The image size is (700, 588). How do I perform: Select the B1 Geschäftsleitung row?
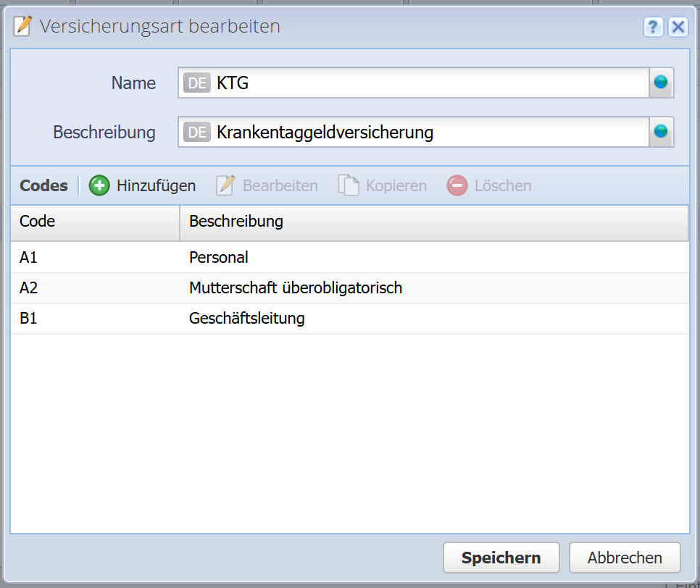tap(349, 318)
